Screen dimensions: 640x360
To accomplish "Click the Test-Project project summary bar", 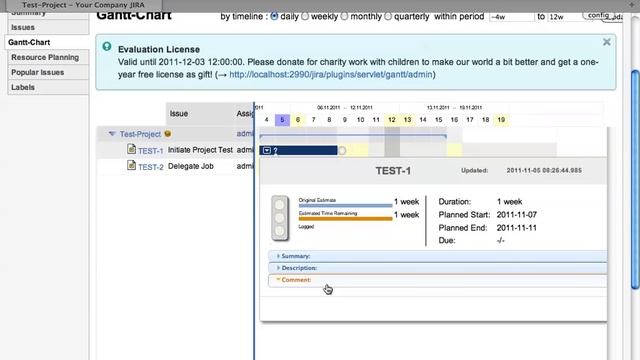I will click(353, 136).
